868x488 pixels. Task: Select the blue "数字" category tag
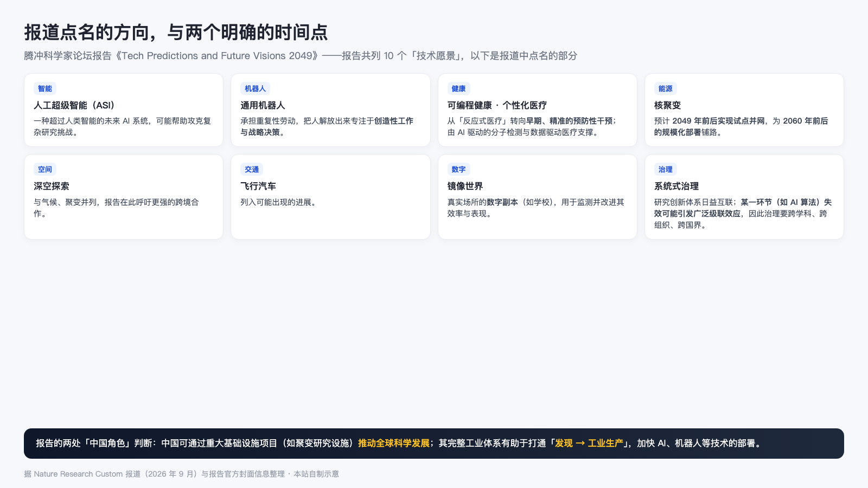tap(458, 169)
